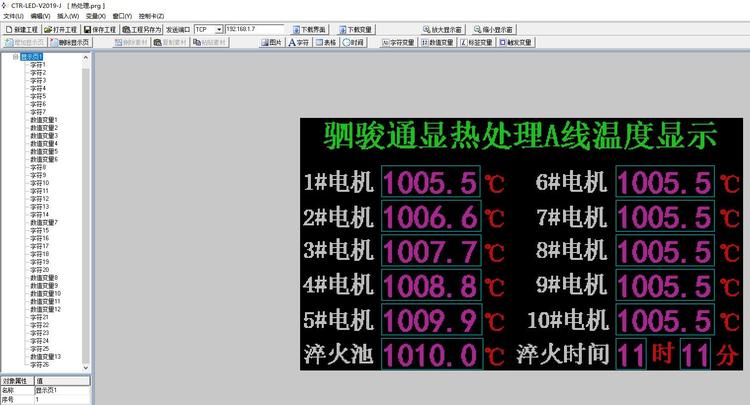Select the green title text on LED canvas
Image resolution: width=750 pixels, height=405 pixels.
tap(520, 136)
